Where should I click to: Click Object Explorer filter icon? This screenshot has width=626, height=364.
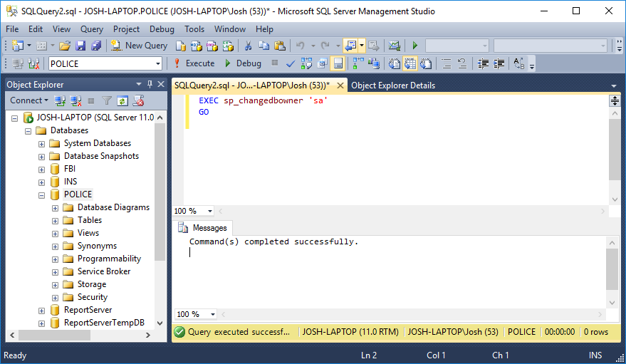pos(107,100)
